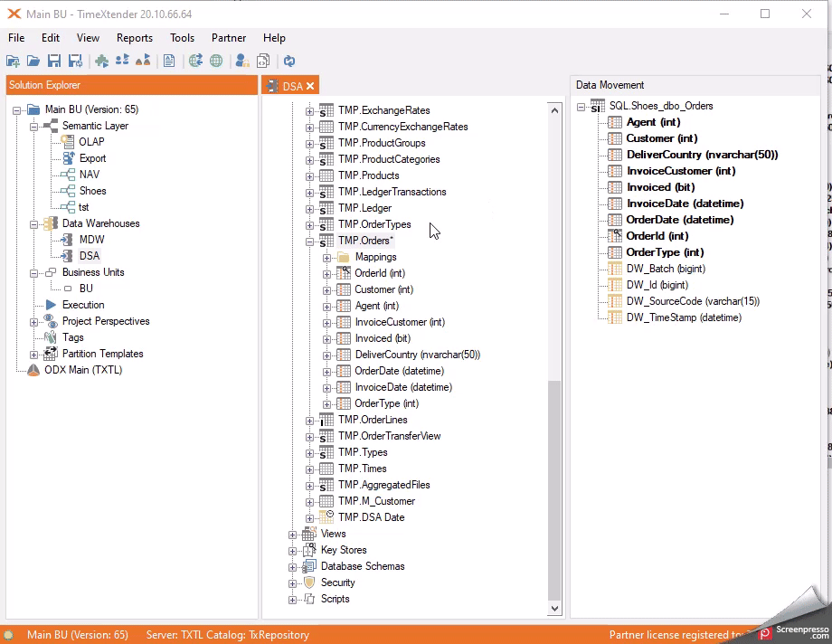Click the Key Stores icon
The height and width of the screenshot is (644, 832).
[309, 550]
